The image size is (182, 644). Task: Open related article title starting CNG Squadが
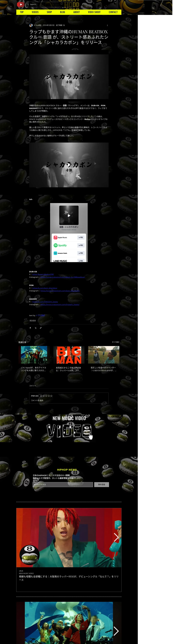click(34, 369)
